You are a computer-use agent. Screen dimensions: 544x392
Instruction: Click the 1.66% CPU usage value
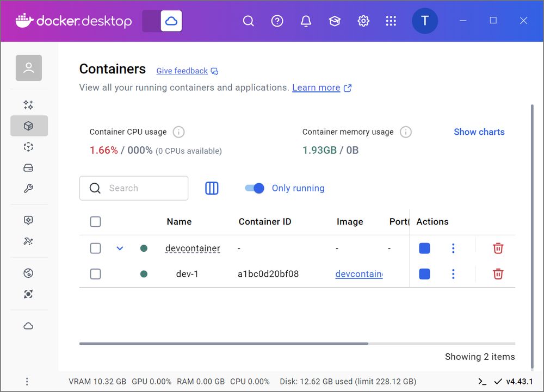pyautogui.click(x=104, y=151)
